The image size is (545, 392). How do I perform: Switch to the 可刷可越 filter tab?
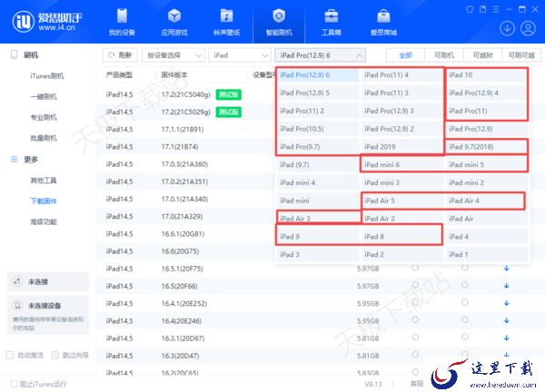point(521,55)
